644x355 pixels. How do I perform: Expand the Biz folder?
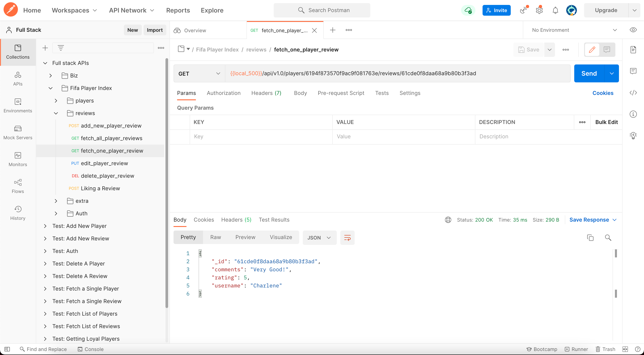[x=51, y=76]
